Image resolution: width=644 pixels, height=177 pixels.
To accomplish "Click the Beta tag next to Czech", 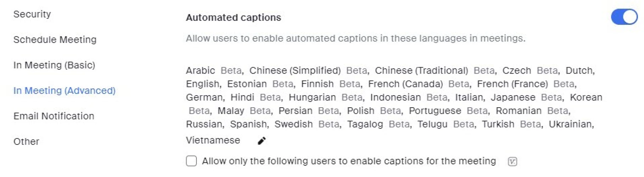I will 547,70.
